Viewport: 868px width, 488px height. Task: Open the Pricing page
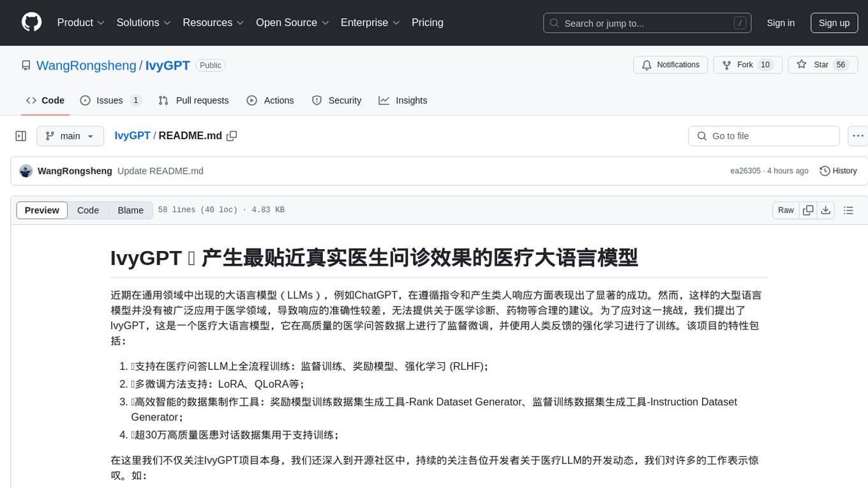(428, 22)
